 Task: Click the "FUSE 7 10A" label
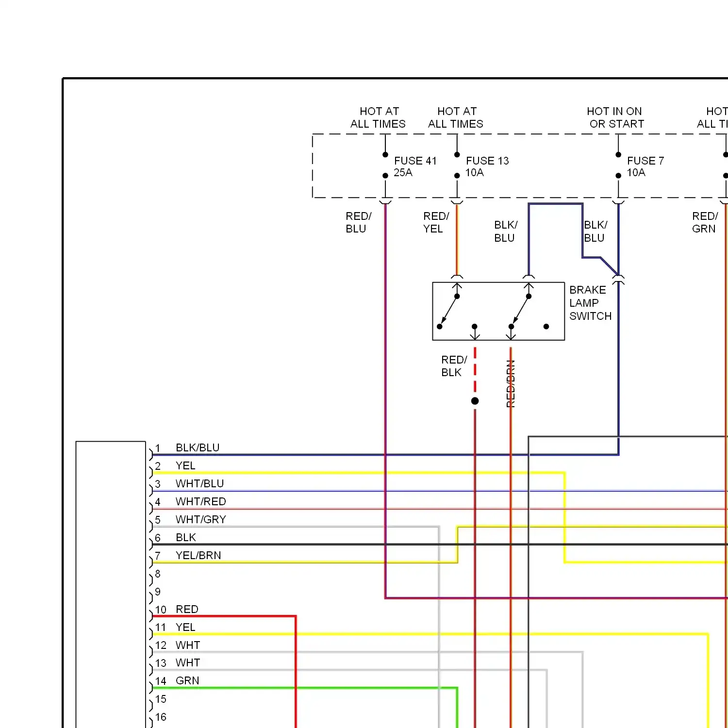click(x=645, y=166)
